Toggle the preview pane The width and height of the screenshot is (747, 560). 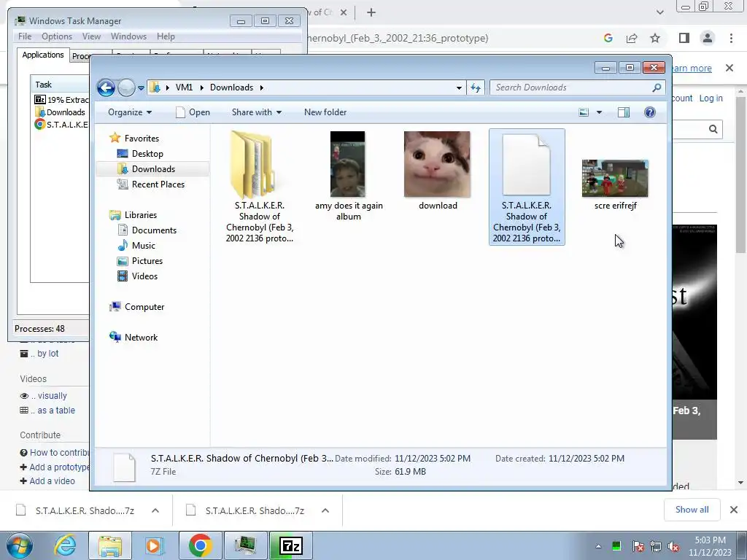[x=624, y=112]
